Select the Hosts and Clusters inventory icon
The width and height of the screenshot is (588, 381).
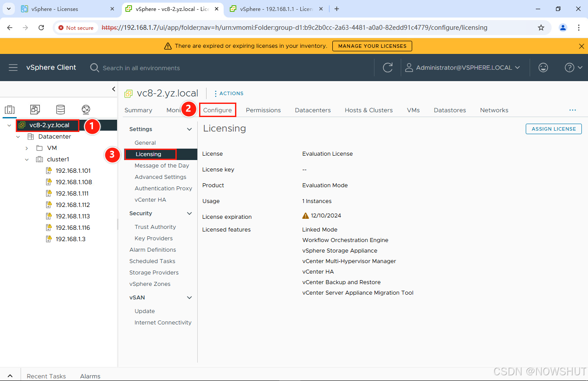10,110
